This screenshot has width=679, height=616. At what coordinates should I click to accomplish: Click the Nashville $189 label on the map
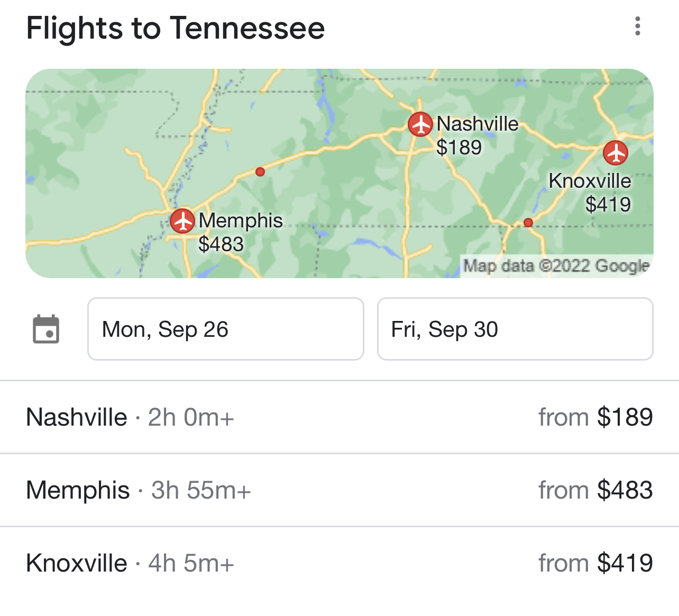(459, 147)
